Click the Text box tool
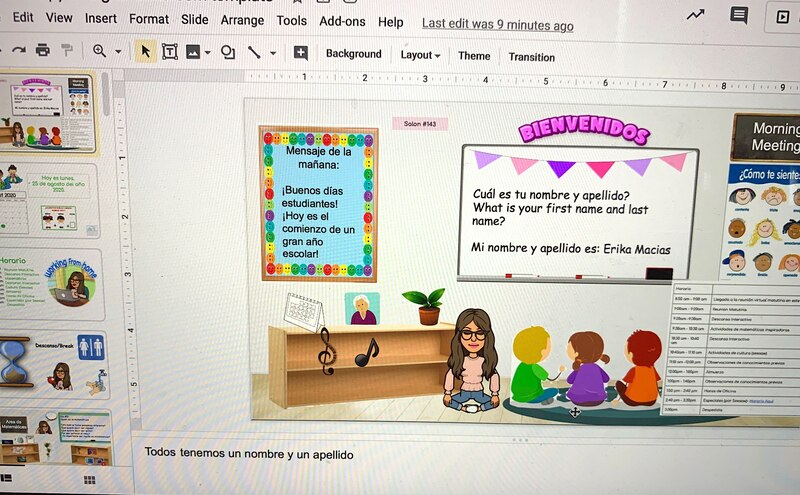Image resolution: width=800 pixels, height=495 pixels. coord(170,52)
